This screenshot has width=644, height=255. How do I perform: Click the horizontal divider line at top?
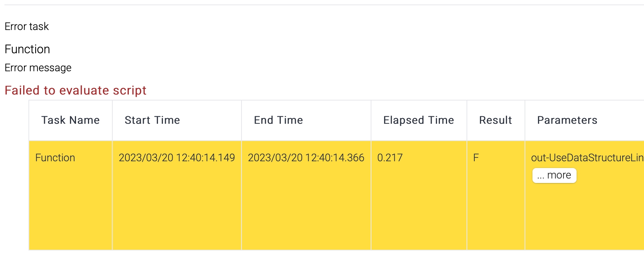(x=322, y=5)
